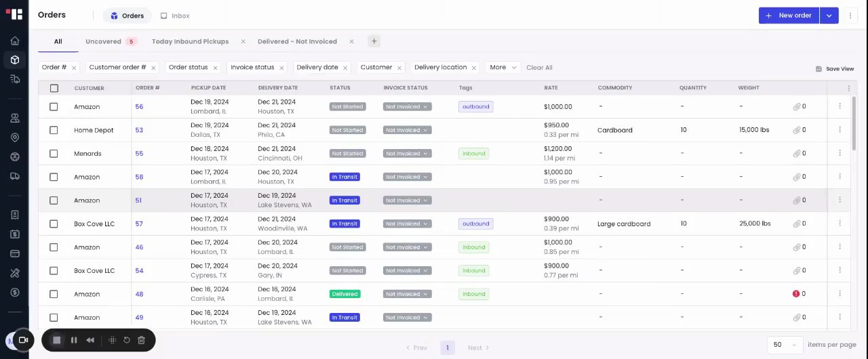Change invoice status dropdown for order 56
This screenshot has height=359, width=868.
407,106
